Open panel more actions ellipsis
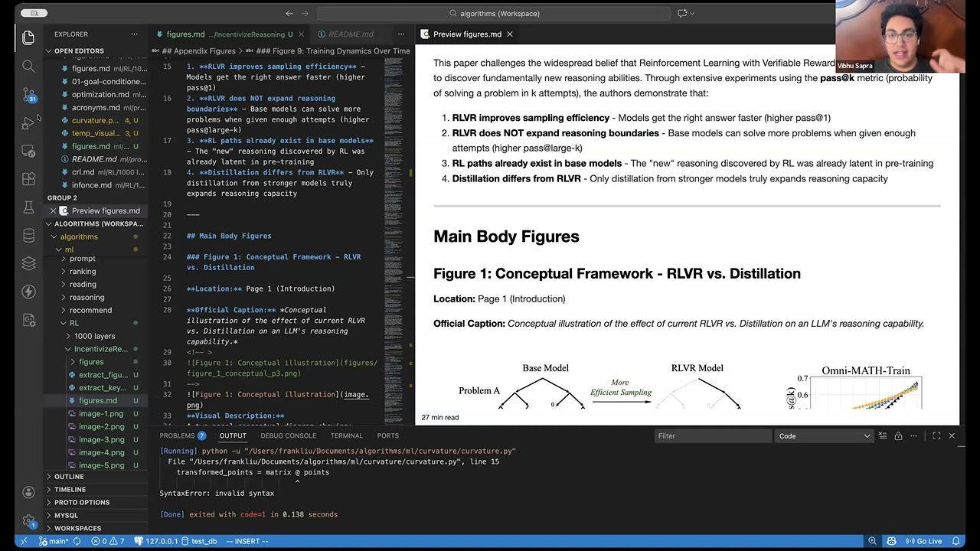 pos(913,435)
